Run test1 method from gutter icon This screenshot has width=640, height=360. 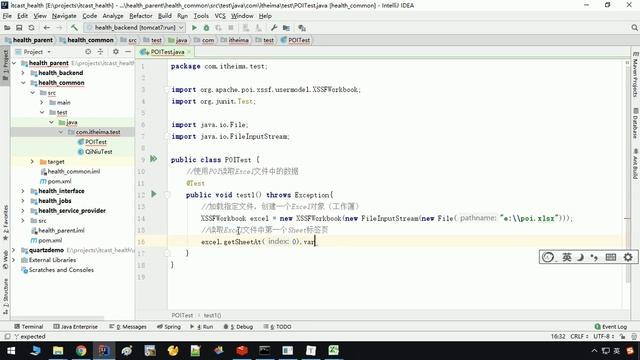point(153,194)
